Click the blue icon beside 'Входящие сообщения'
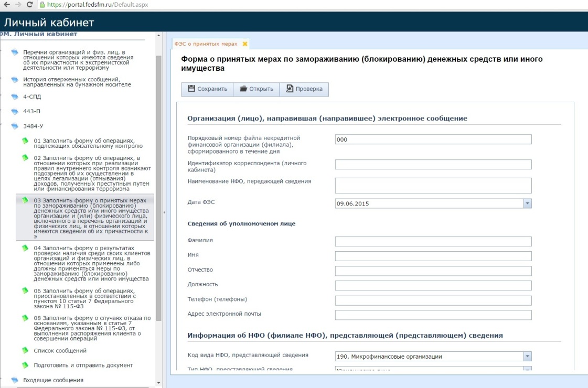 click(15, 380)
